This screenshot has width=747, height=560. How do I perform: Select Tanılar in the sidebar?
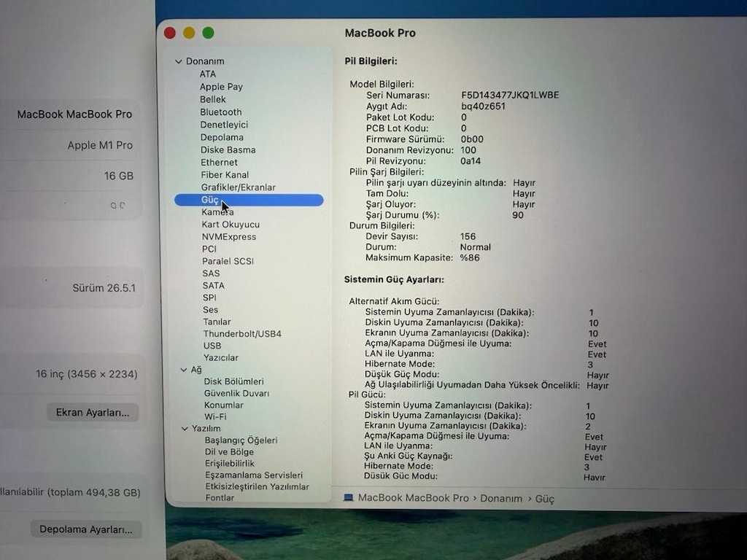coord(217,322)
